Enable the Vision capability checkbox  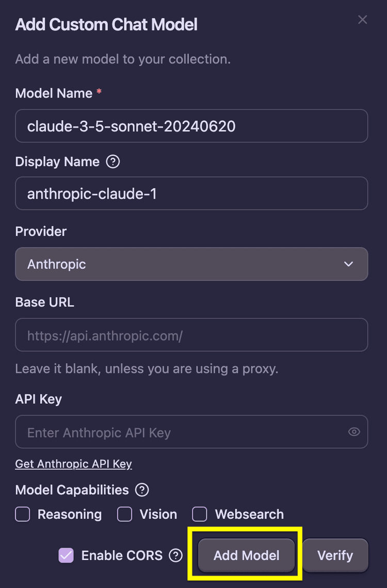pos(124,514)
